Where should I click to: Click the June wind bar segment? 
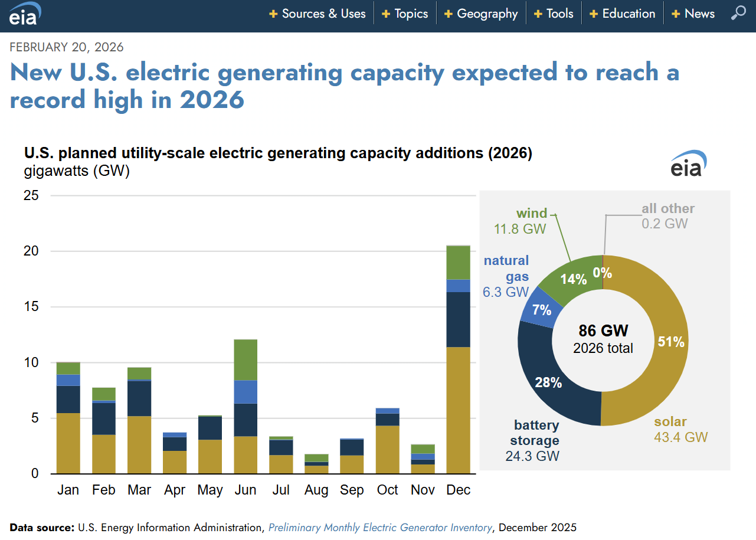pyautogui.click(x=246, y=360)
